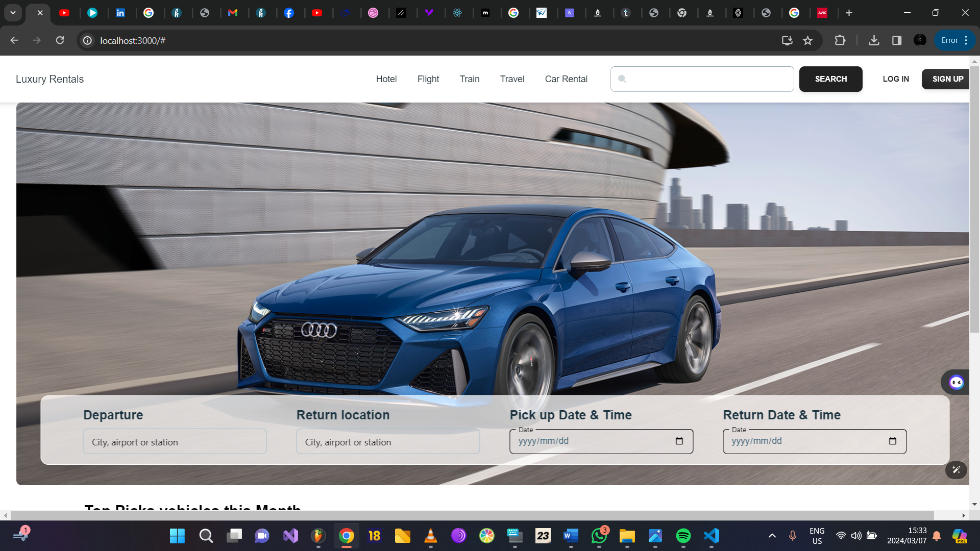The image size is (980, 551).
Task: Bookmark this page with star icon
Action: [807, 40]
